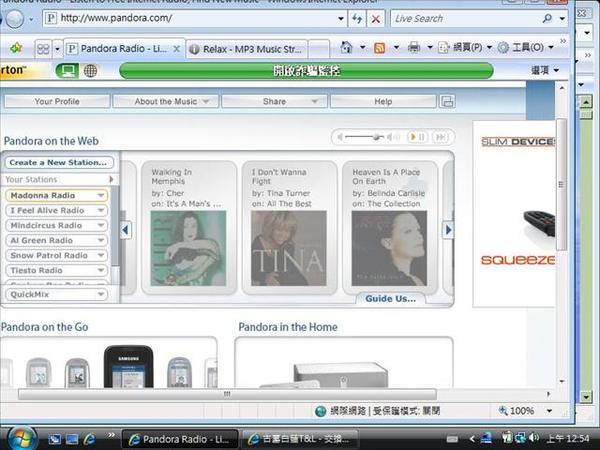Click the low volume speaker icon

(x=339, y=137)
